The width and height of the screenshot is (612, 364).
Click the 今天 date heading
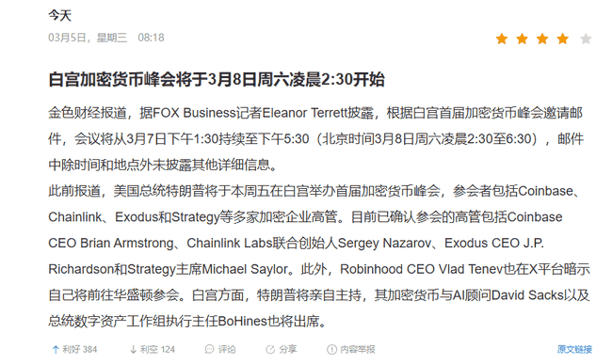pos(59,16)
